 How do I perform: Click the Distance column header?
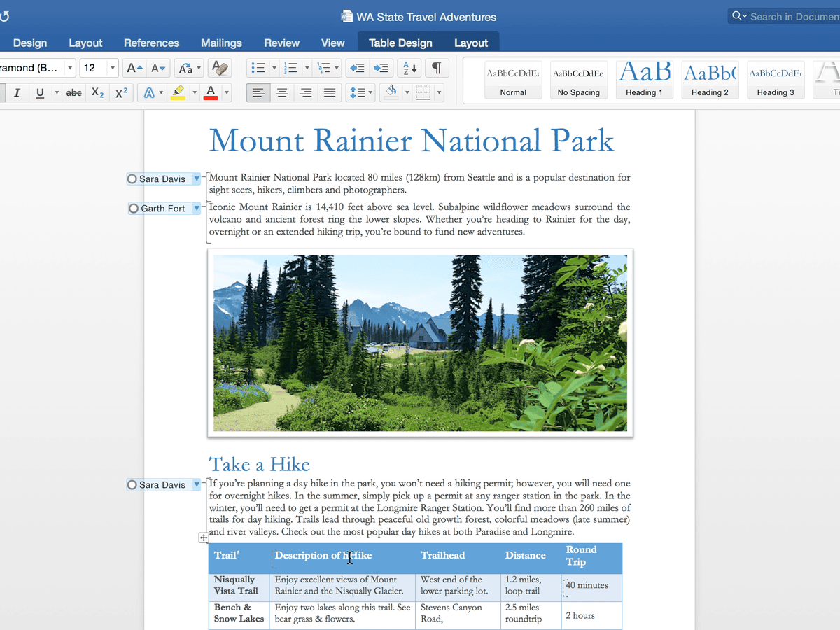tap(526, 555)
